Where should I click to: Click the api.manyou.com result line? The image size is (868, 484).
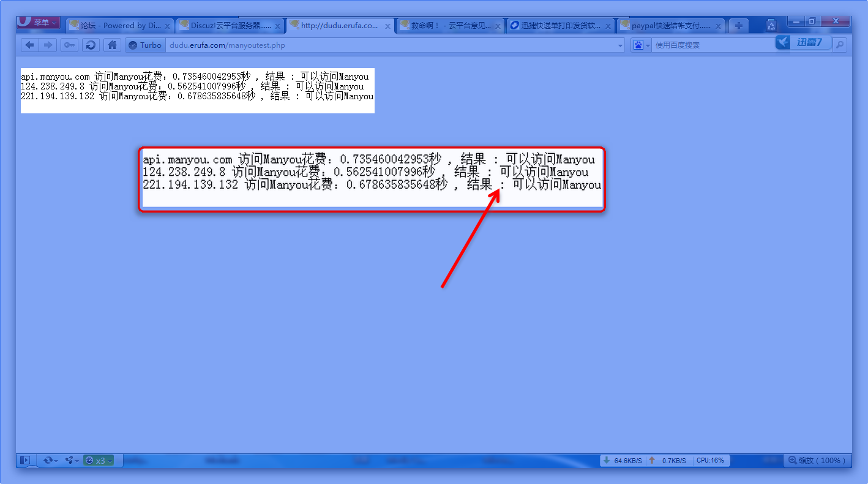[x=195, y=77]
